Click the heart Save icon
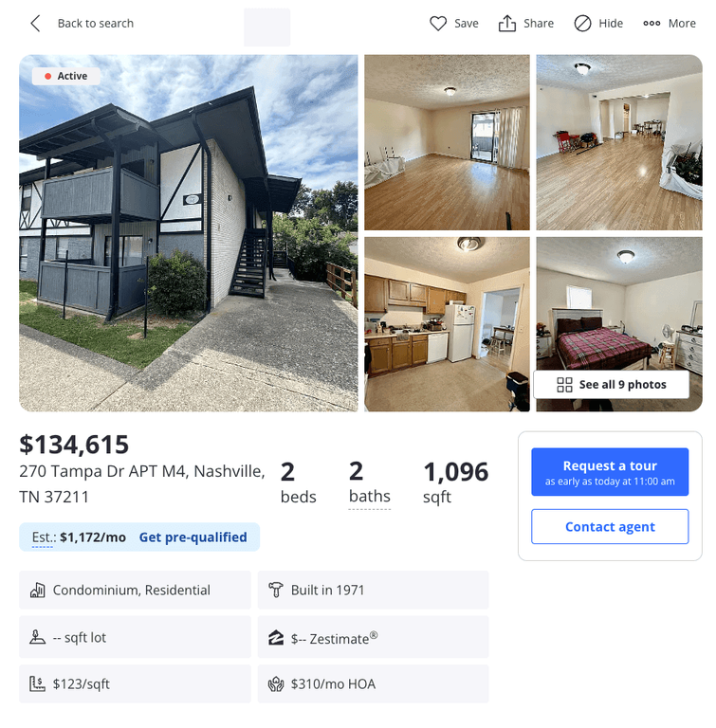Viewport: 716px width, 728px height. [x=438, y=23]
